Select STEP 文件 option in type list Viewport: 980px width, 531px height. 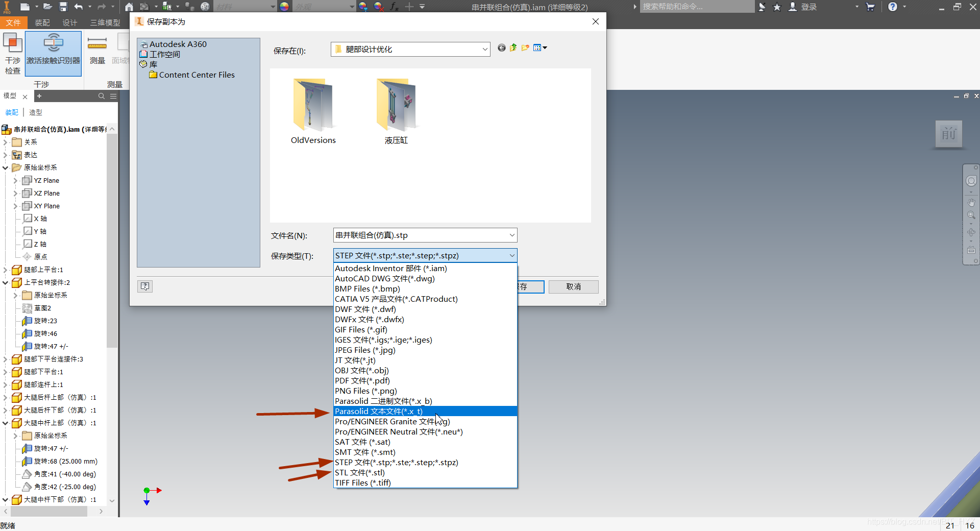425,462
